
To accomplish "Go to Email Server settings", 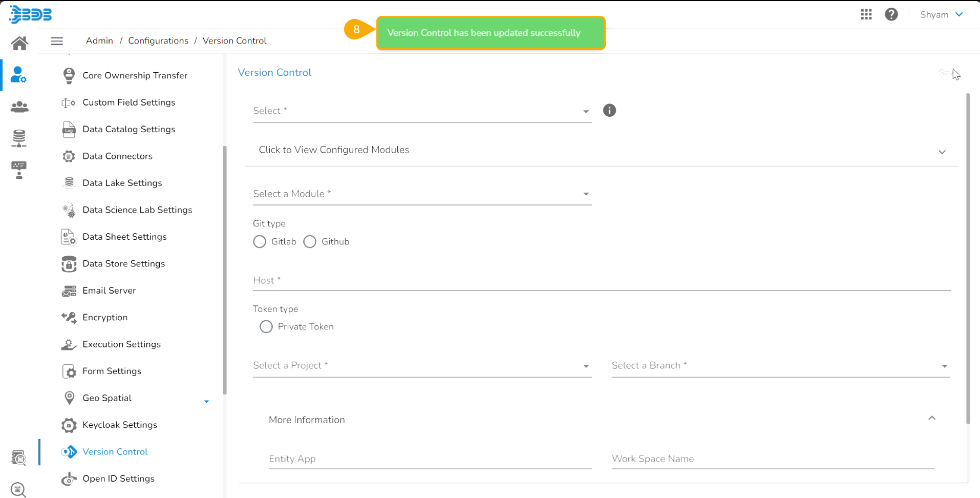I will [x=109, y=291].
